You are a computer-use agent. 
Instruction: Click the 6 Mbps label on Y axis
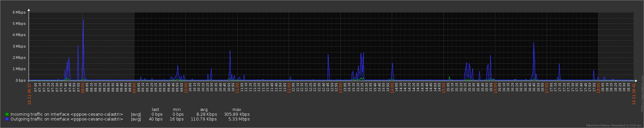19,12
